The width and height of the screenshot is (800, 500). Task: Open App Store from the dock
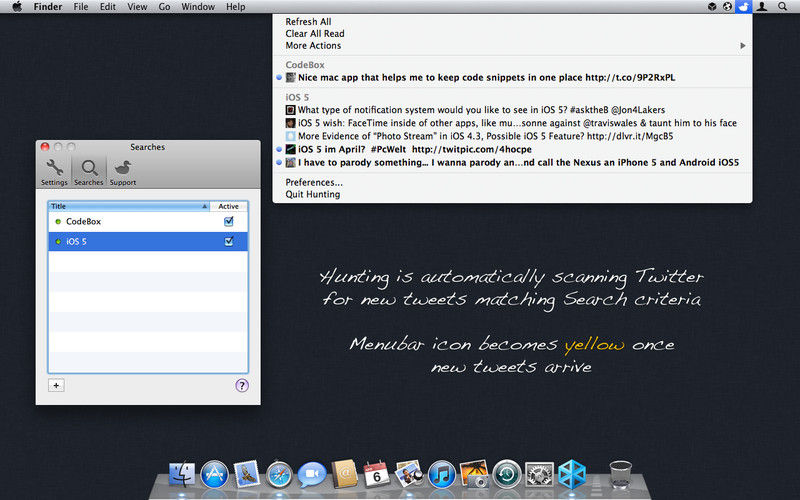[214, 474]
